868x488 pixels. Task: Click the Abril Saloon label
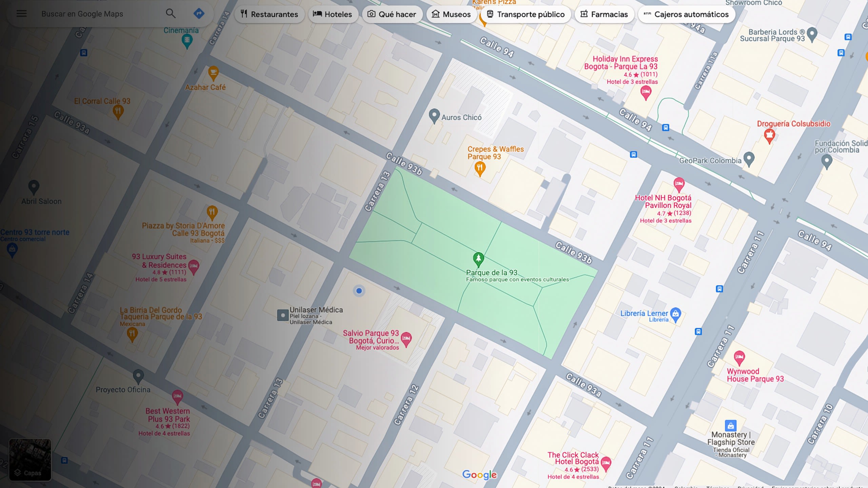(x=41, y=201)
